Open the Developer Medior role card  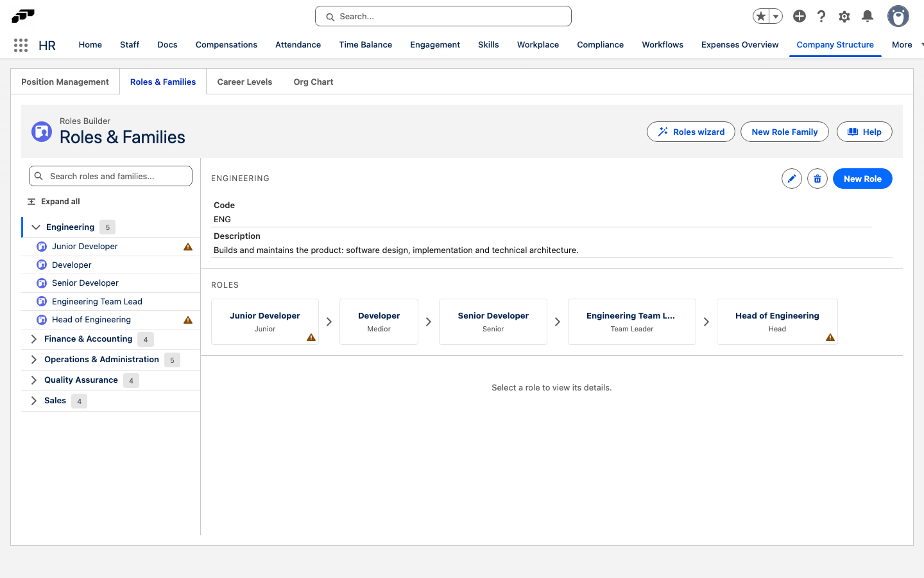click(x=379, y=322)
